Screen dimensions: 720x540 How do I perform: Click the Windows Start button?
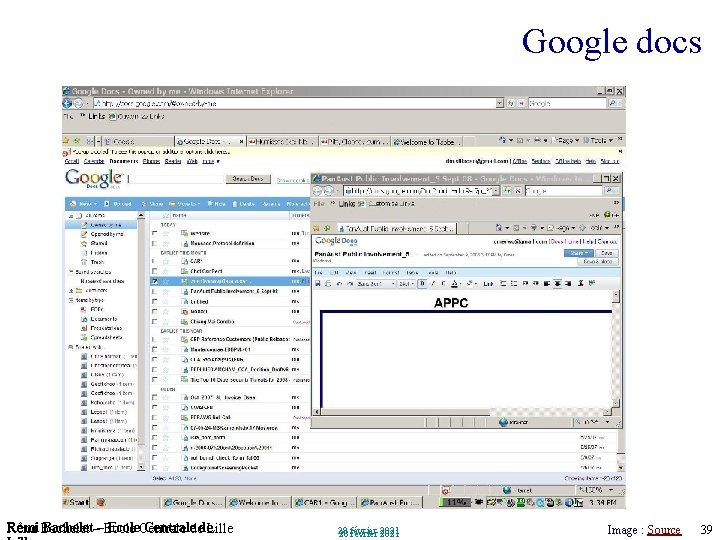point(76,502)
